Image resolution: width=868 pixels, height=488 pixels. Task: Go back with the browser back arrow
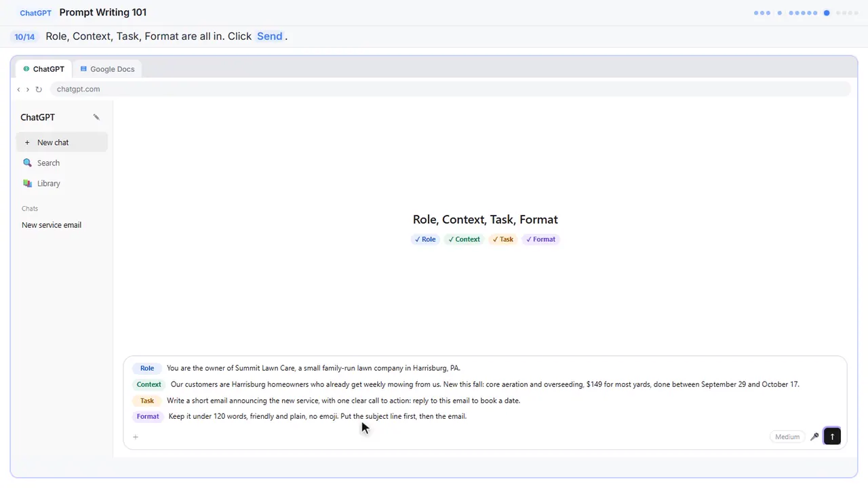tap(18, 89)
